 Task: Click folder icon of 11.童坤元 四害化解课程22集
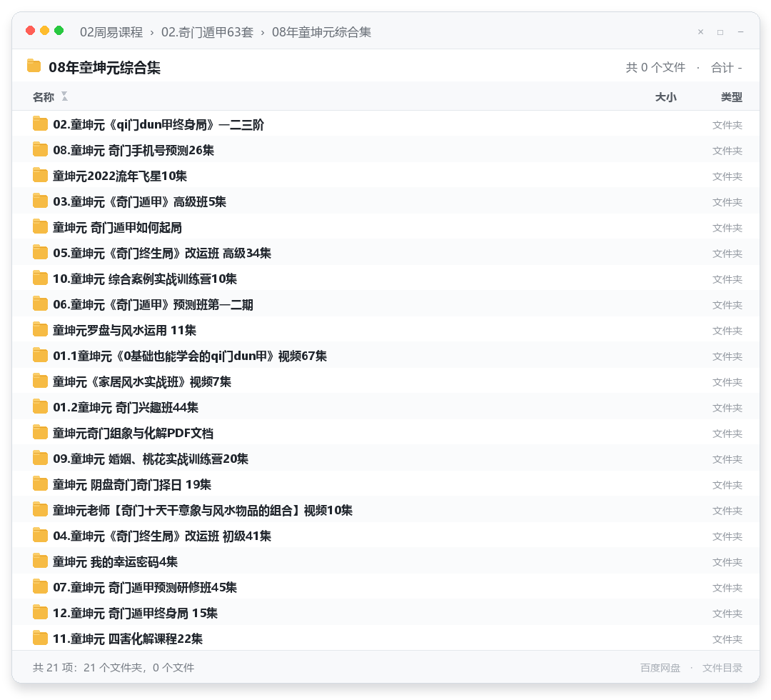coord(40,638)
